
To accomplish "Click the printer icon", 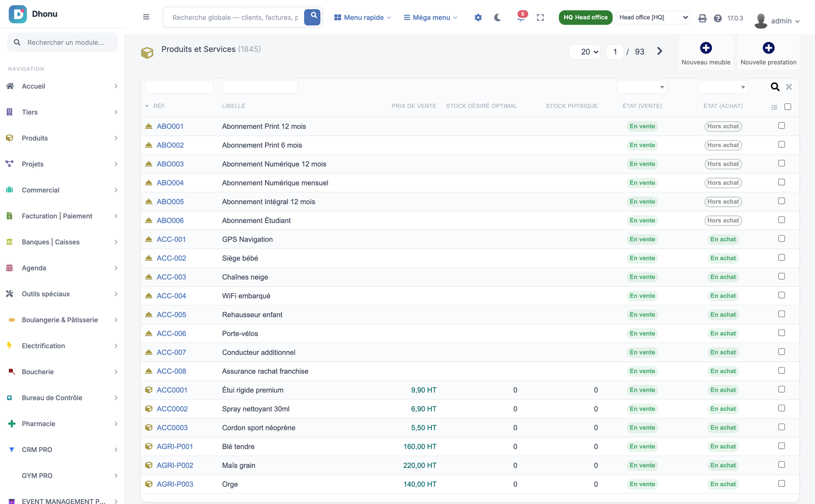I will pos(702,18).
